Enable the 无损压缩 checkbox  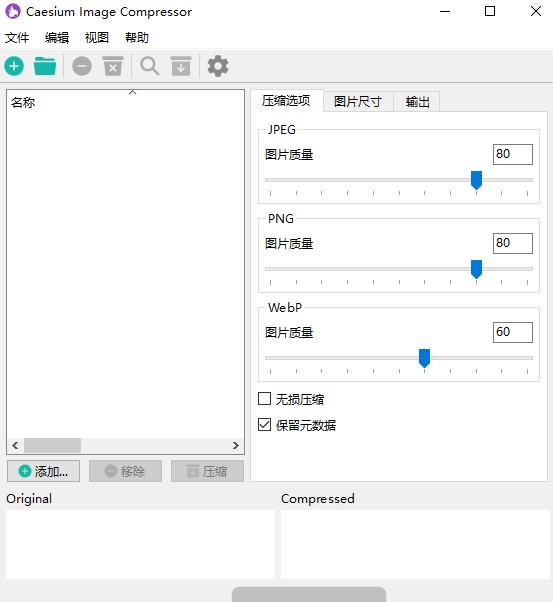pos(264,399)
